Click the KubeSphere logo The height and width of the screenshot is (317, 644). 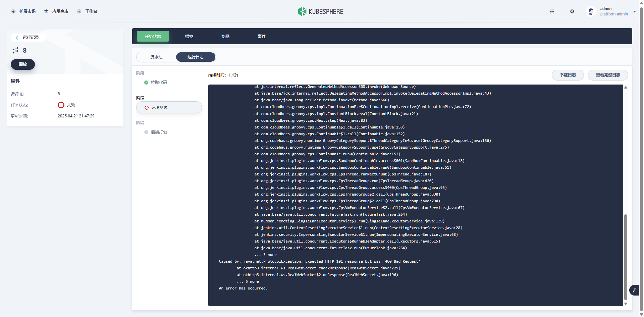tap(321, 11)
